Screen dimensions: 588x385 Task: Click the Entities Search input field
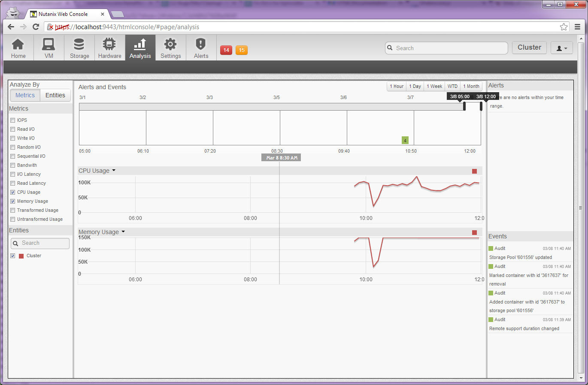[x=40, y=243]
